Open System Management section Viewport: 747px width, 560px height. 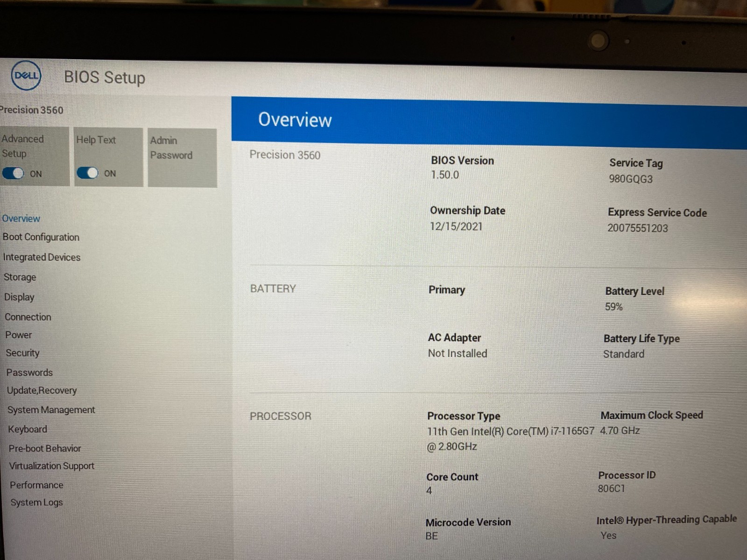(x=51, y=410)
